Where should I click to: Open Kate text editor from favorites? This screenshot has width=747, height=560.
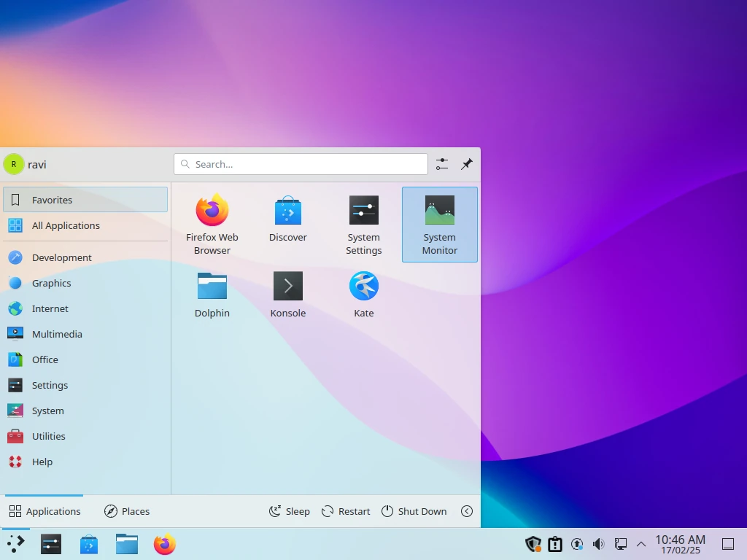coord(363,295)
